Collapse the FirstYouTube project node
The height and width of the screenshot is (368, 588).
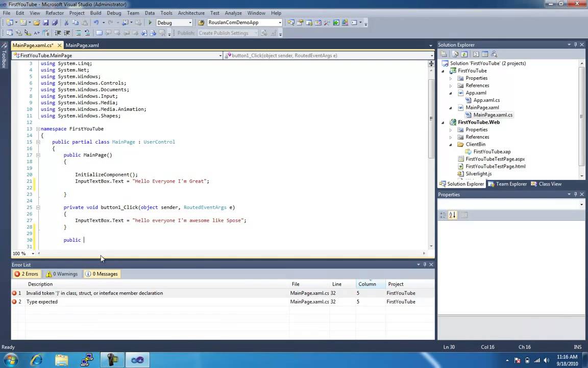pyautogui.click(x=443, y=71)
